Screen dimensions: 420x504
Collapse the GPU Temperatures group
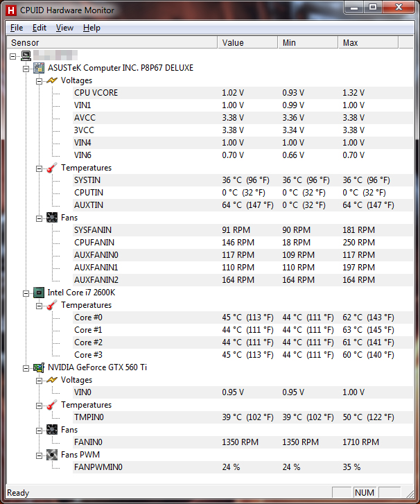[x=40, y=406]
